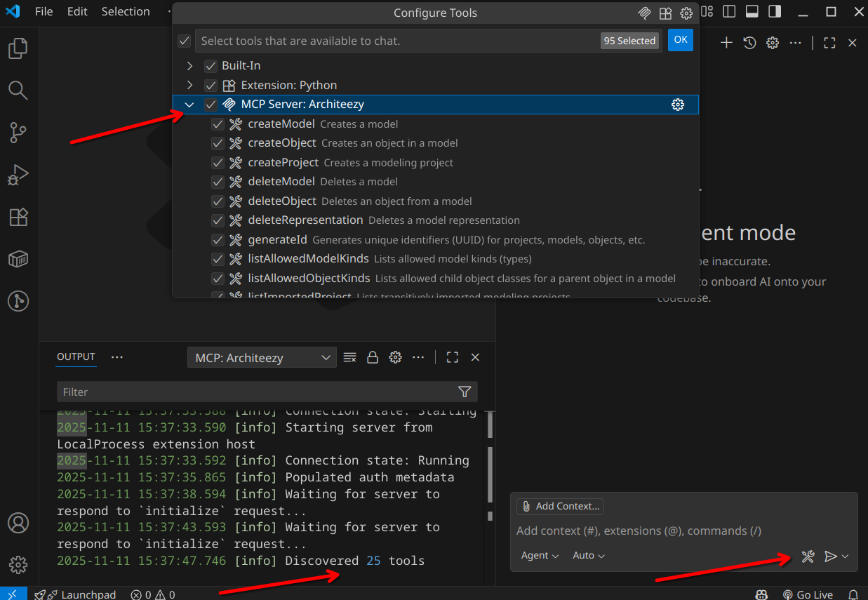Viewport: 868px width, 600px height.
Task: Expand the Built-In tools group
Action: click(189, 66)
